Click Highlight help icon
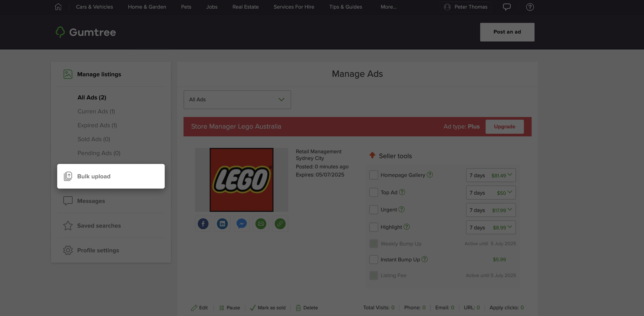This screenshot has height=316, width=644. (407, 227)
